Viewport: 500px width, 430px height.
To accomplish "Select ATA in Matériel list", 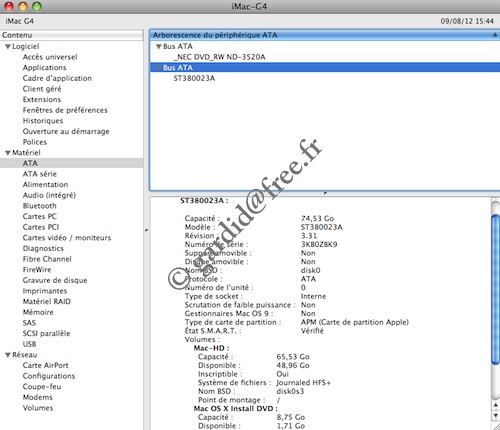I will [72, 163].
